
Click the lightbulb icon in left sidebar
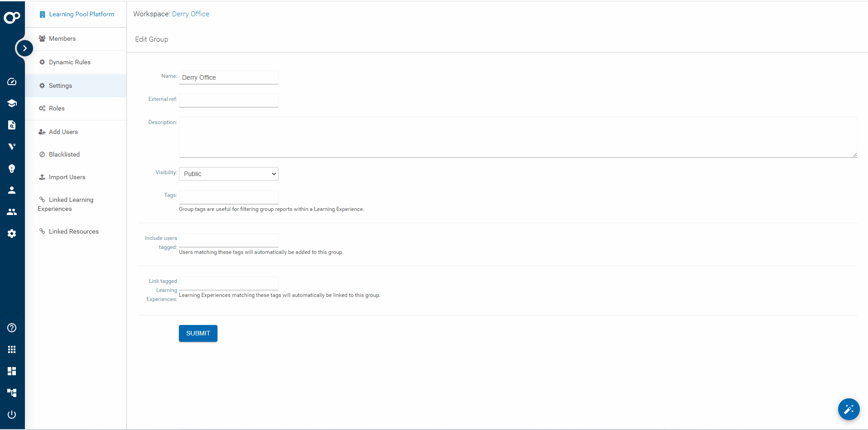(x=12, y=168)
